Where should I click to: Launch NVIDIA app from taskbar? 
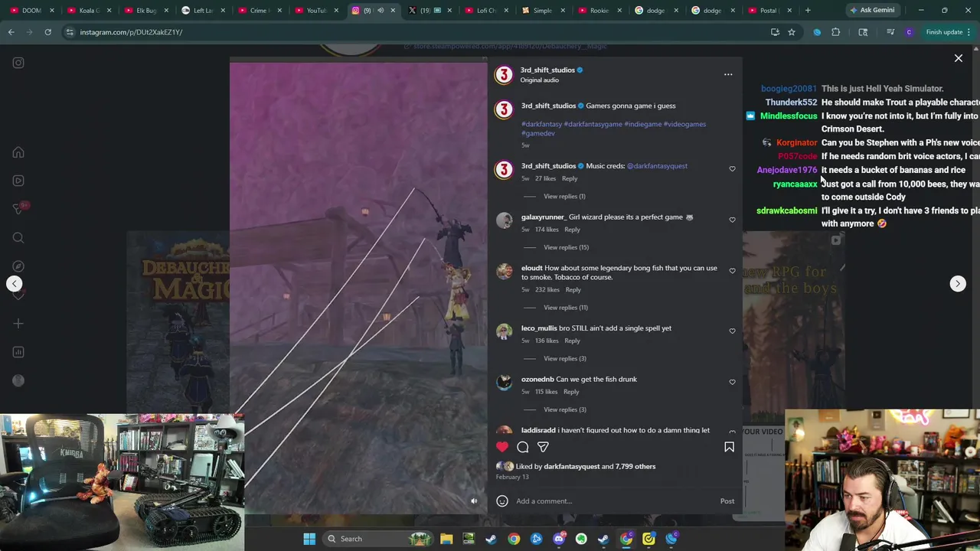[469, 539]
